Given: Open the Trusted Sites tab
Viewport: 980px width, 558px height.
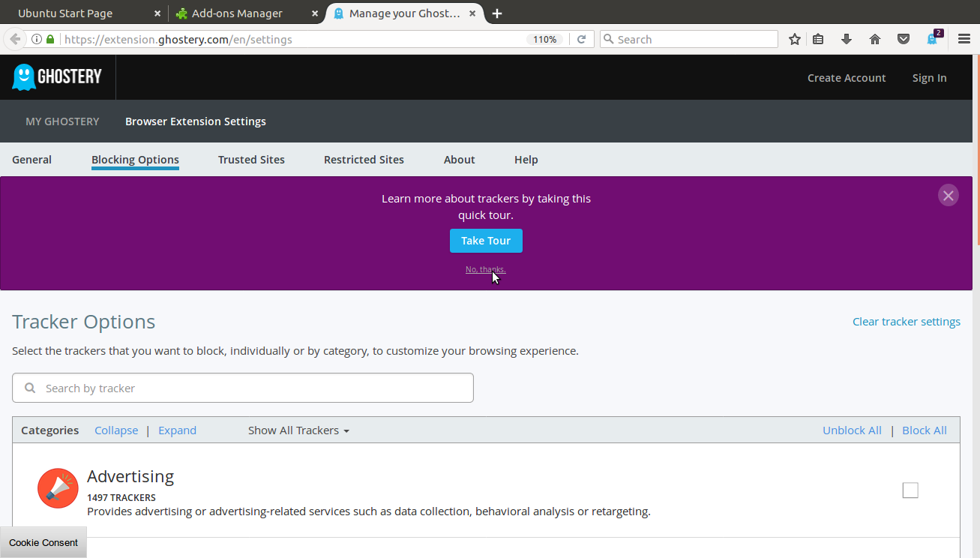Looking at the screenshot, I should pyautogui.click(x=251, y=159).
